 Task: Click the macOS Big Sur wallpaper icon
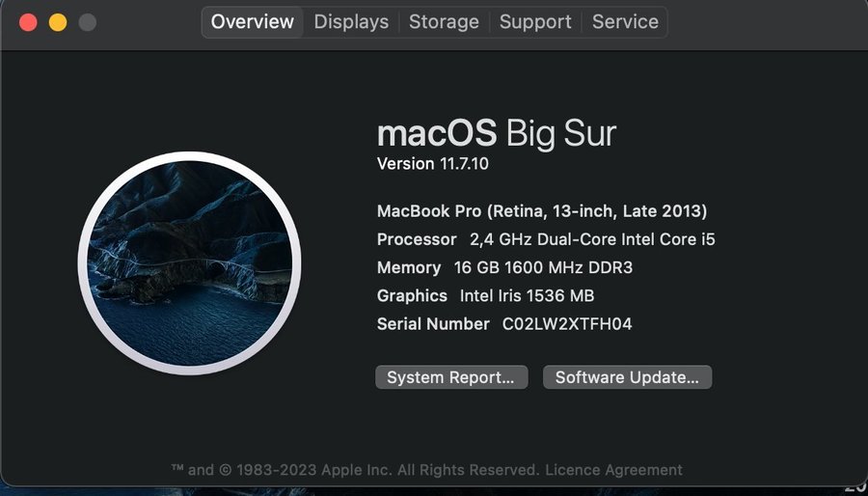[x=190, y=263]
